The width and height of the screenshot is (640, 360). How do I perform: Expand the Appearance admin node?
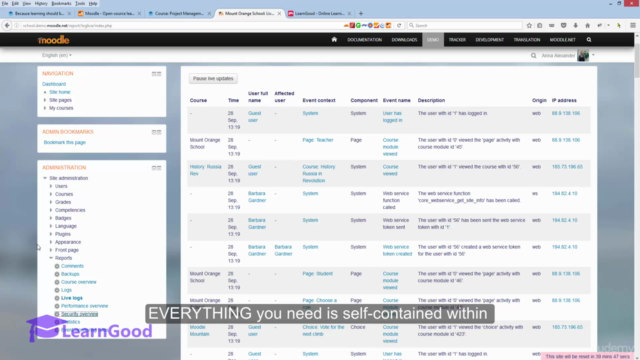coord(51,242)
